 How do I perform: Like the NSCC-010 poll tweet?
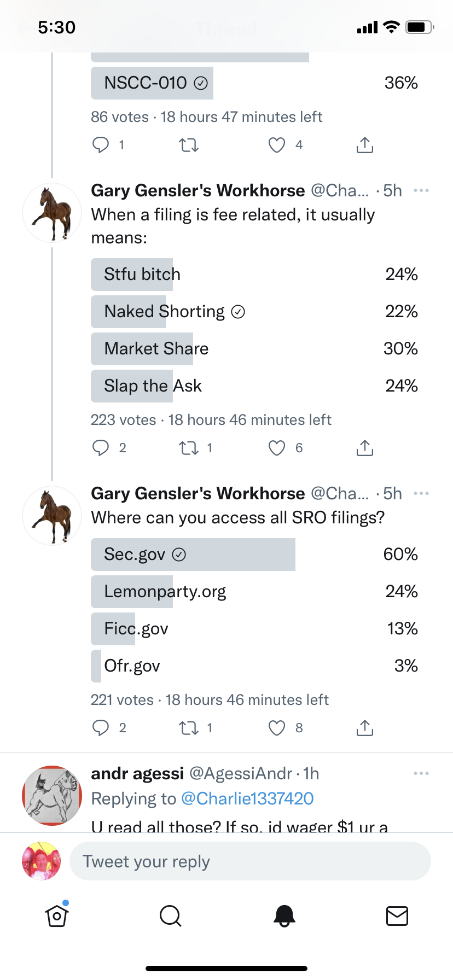[277, 145]
